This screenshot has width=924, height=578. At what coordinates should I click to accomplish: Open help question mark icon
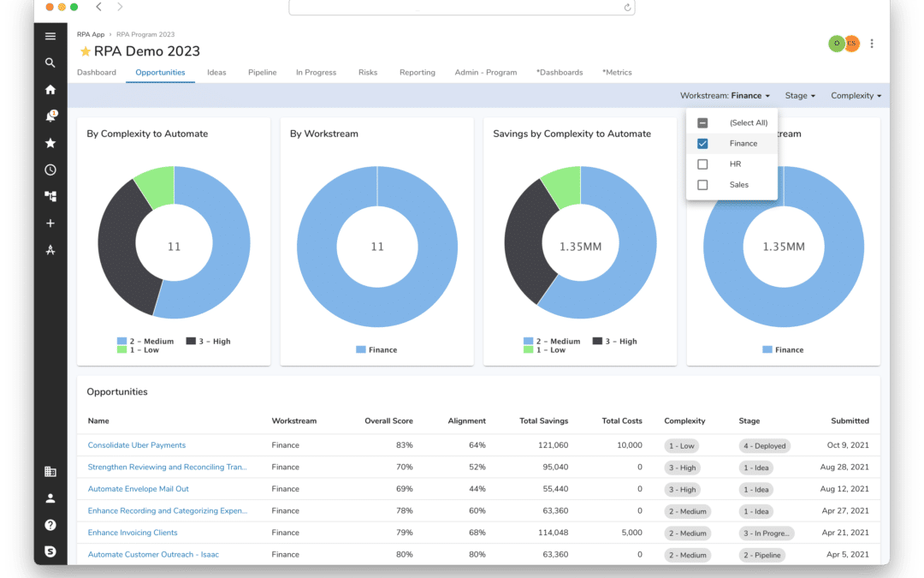50,525
